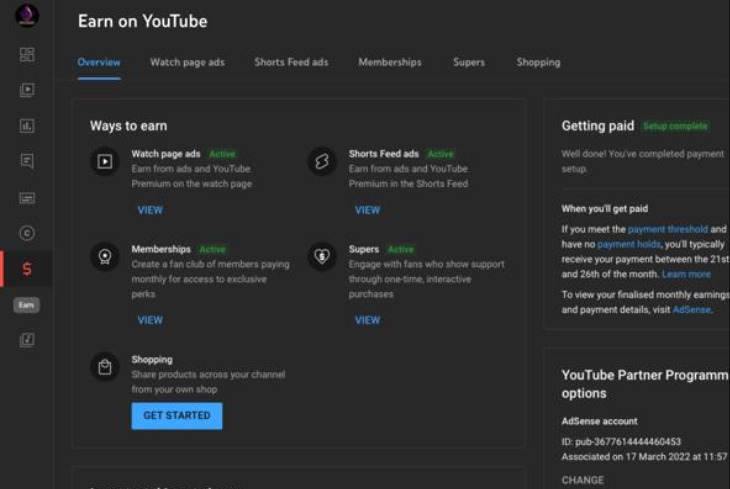This screenshot has height=489, width=730.
Task: Click Active badge beside Shorts Feed ads
Action: coord(440,154)
